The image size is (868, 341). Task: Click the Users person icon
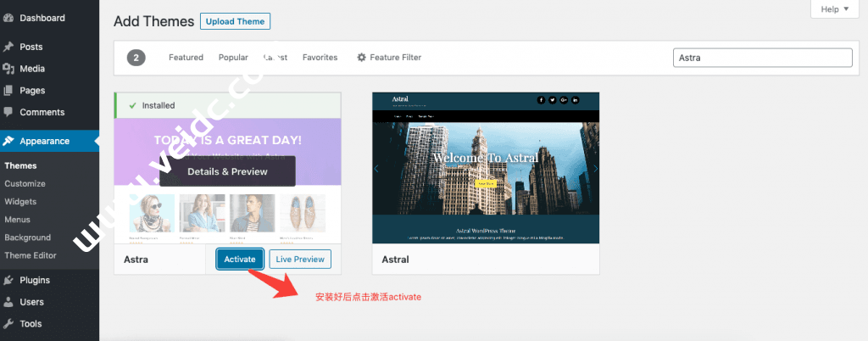[8, 302]
